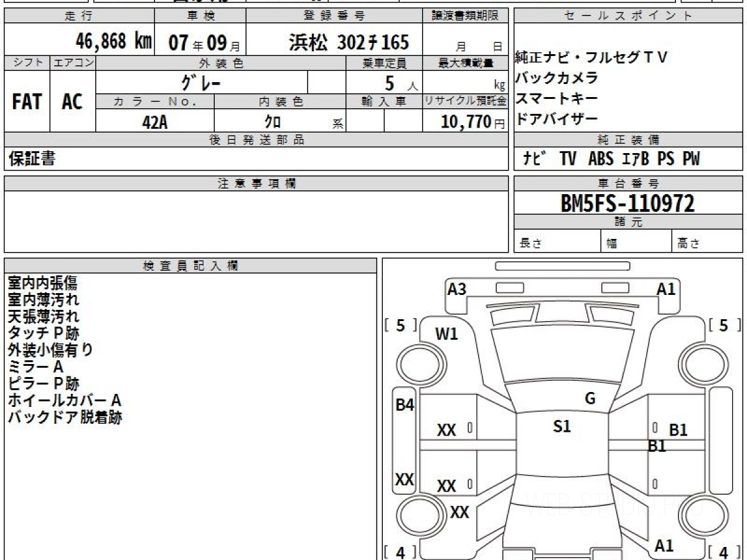This screenshot has width=747, height=560.
Task: Select inspector note 外装小傷有り
Action: pos(50,350)
